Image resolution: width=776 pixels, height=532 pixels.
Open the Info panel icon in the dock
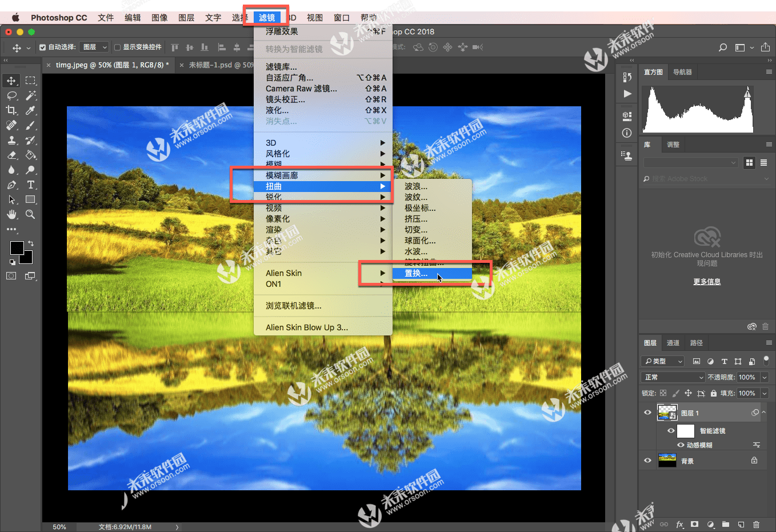[627, 133]
